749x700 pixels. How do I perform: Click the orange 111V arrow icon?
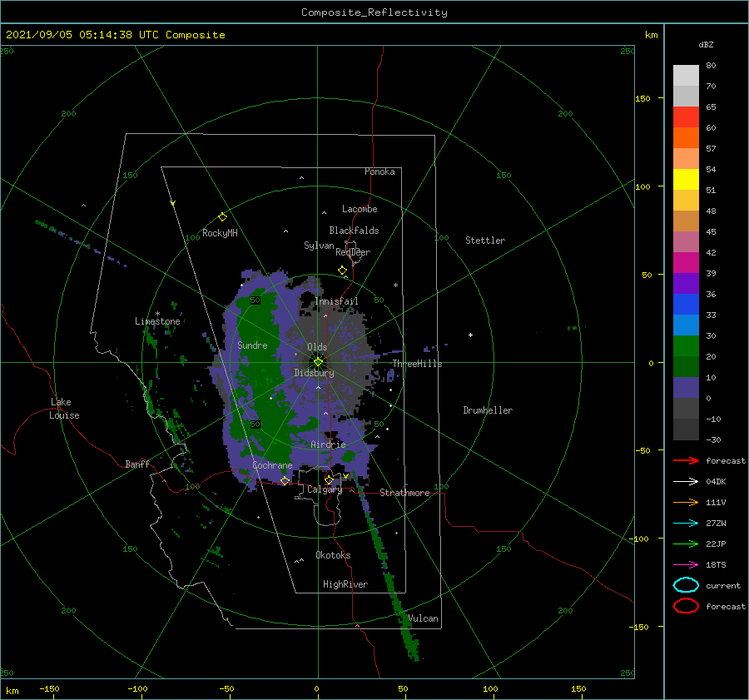[686, 502]
